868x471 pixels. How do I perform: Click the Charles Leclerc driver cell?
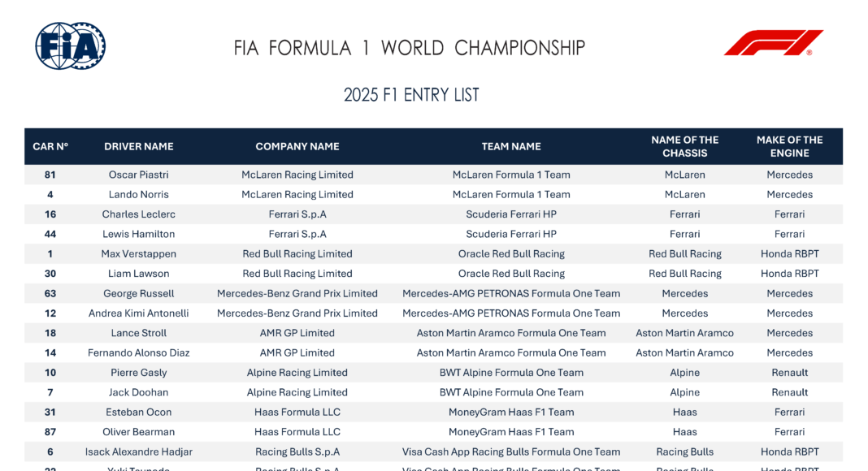pyautogui.click(x=139, y=214)
